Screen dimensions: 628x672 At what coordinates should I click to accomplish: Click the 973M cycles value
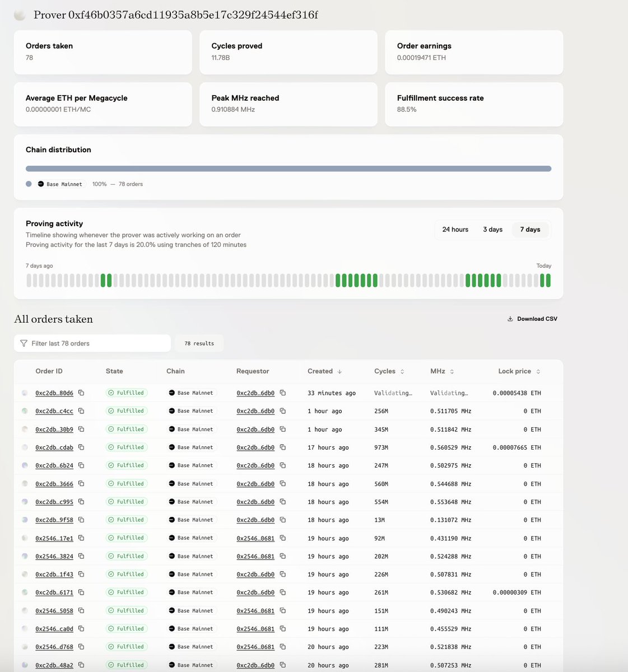pos(381,447)
